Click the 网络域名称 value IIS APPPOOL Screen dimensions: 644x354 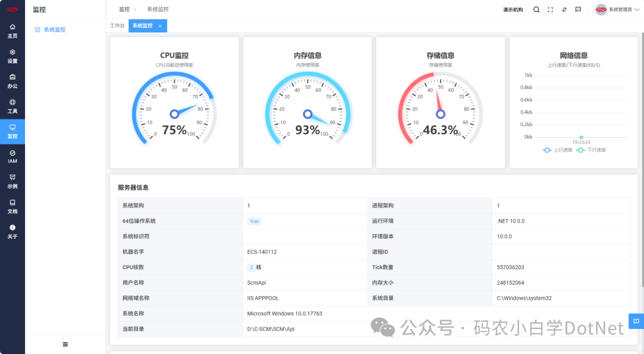(x=263, y=298)
